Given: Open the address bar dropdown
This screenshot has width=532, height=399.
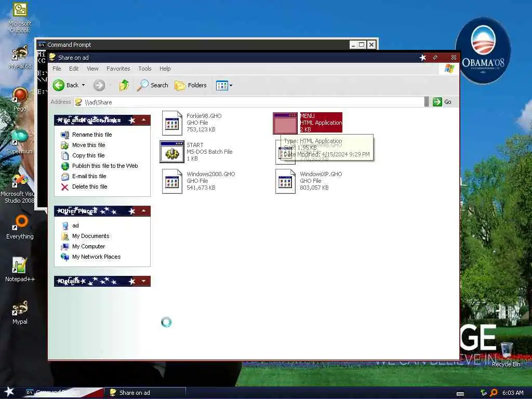Looking at the screenshot, I should pyautogui.click(x=427, y=102).
